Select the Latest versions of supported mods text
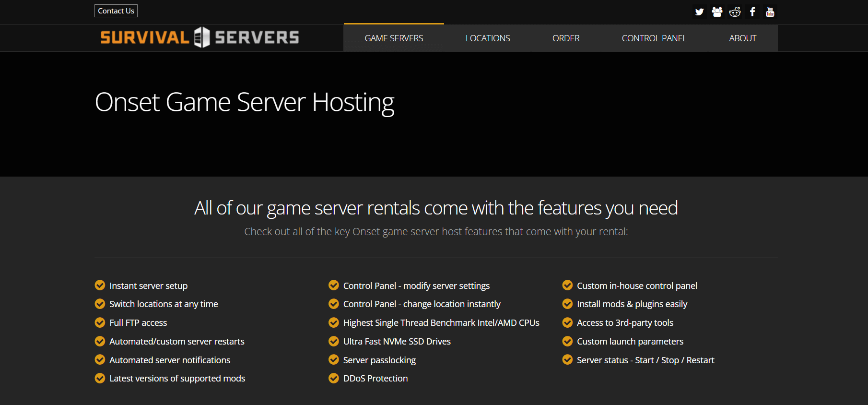This screenshot has height=405, width=868. click(x=177, y=379)
